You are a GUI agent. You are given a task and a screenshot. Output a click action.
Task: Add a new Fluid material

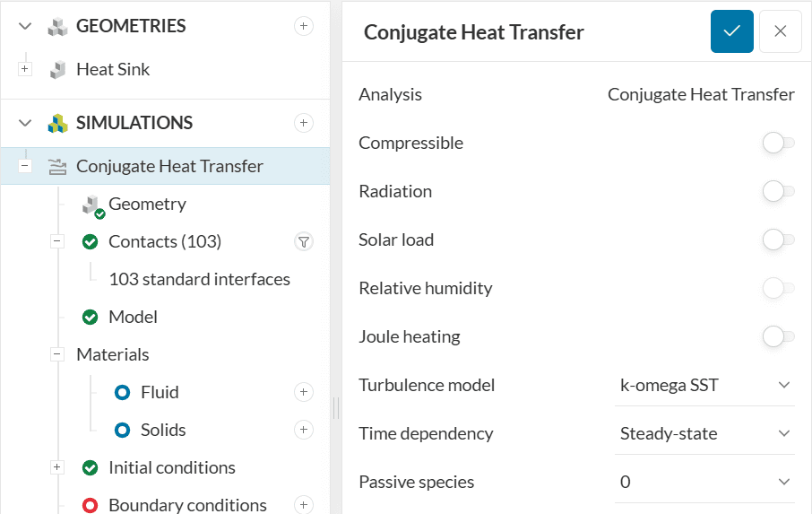[304, 392]
